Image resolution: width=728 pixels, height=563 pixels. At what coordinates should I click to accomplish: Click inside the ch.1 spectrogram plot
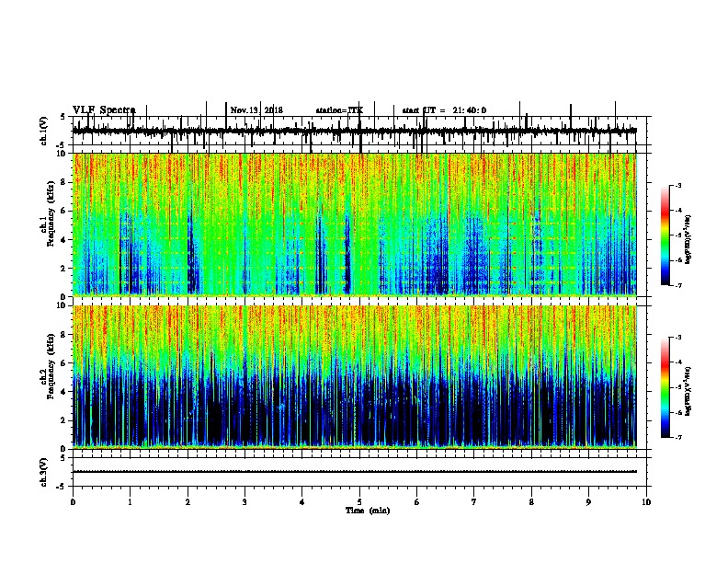(355, 224)
